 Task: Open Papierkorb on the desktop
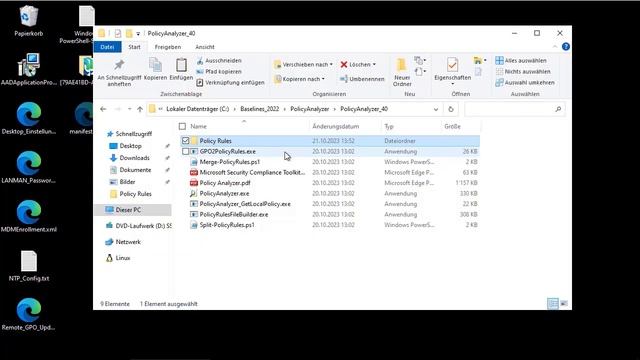tap(29, 21)
